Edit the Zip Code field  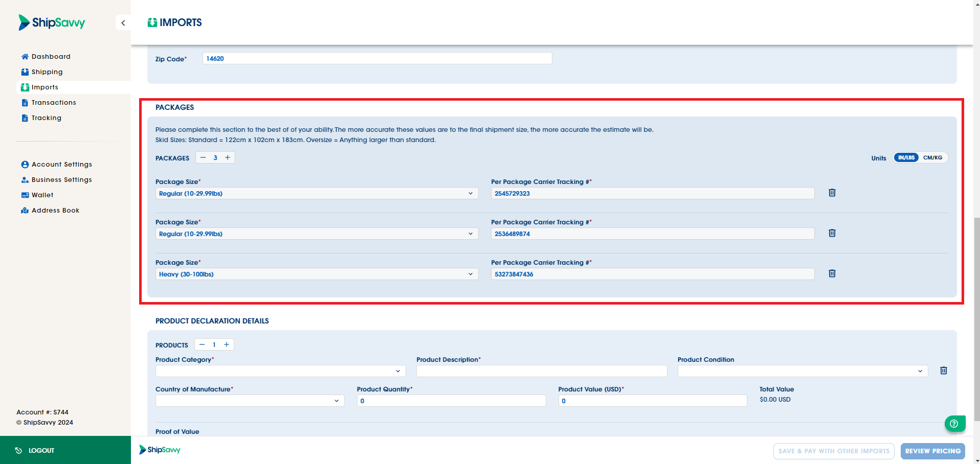[377, 58]
